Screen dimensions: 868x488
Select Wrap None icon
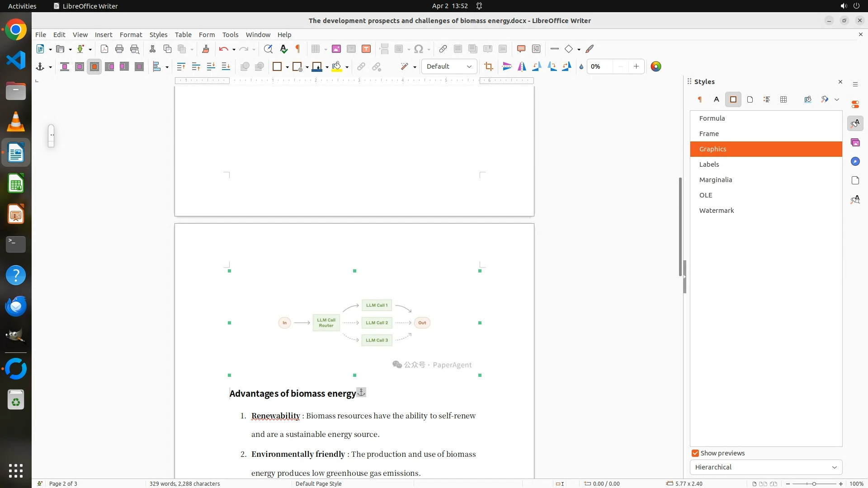(65, 66)
